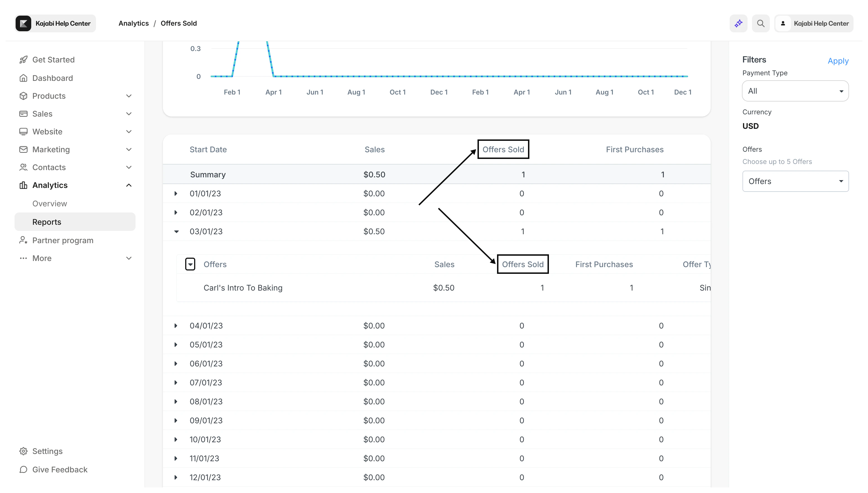Click the Settings gear icon

click(x=23, y=451)
